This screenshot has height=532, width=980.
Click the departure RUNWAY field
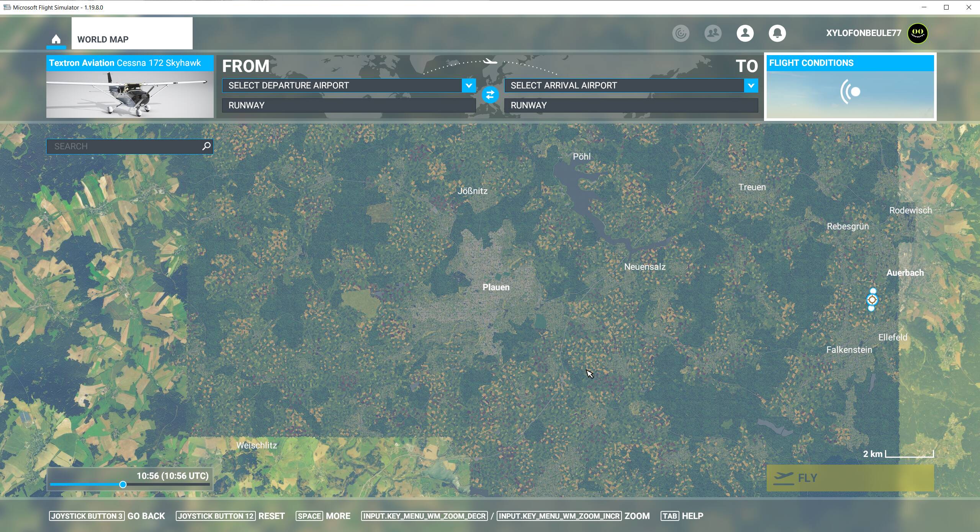coord(349,105)
